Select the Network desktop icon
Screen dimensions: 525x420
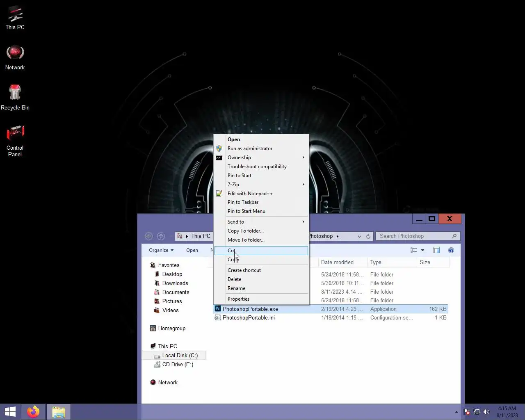point(15,57)
